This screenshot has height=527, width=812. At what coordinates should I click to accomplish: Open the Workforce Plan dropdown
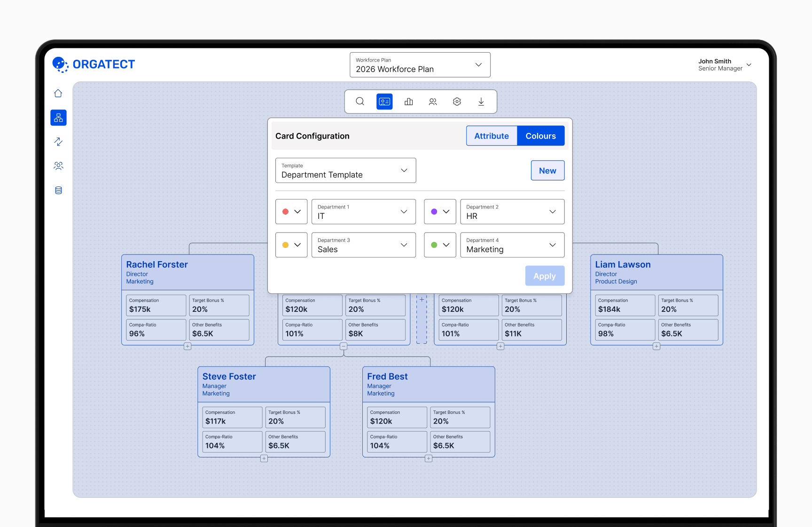(420, 65)
